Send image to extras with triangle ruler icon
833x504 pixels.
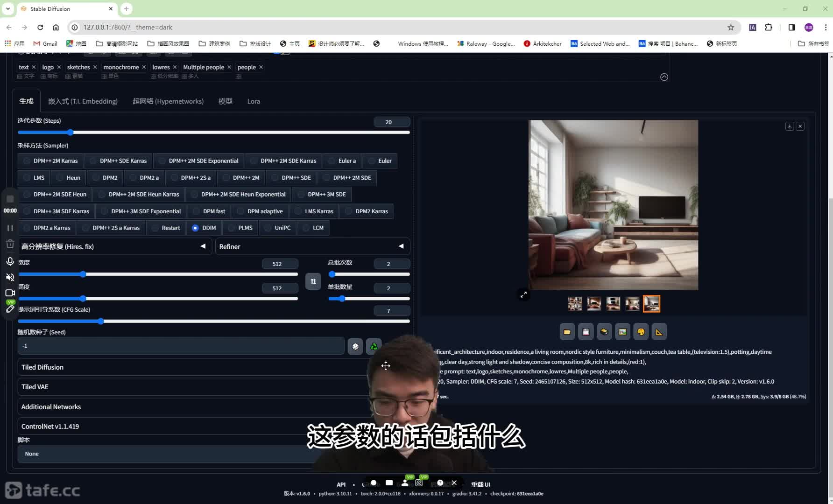point(659,332)
